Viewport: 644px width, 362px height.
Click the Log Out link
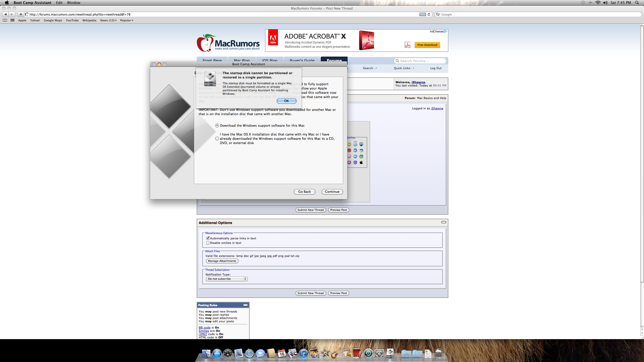pyautogui.click(x=436, y=68)
